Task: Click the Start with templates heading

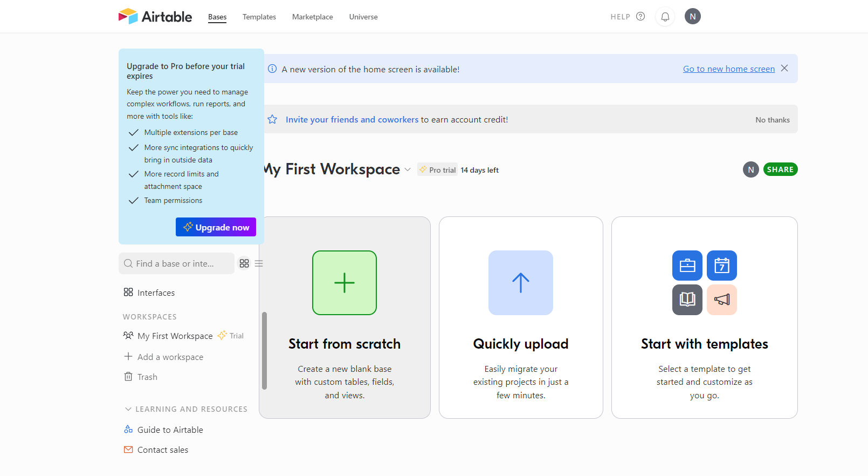Action: pos(705,344)
